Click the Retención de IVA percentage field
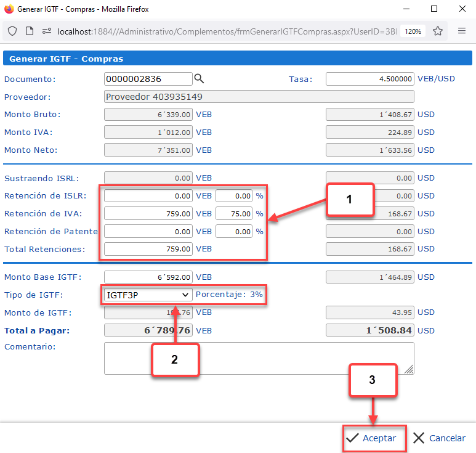 (233, 214)
